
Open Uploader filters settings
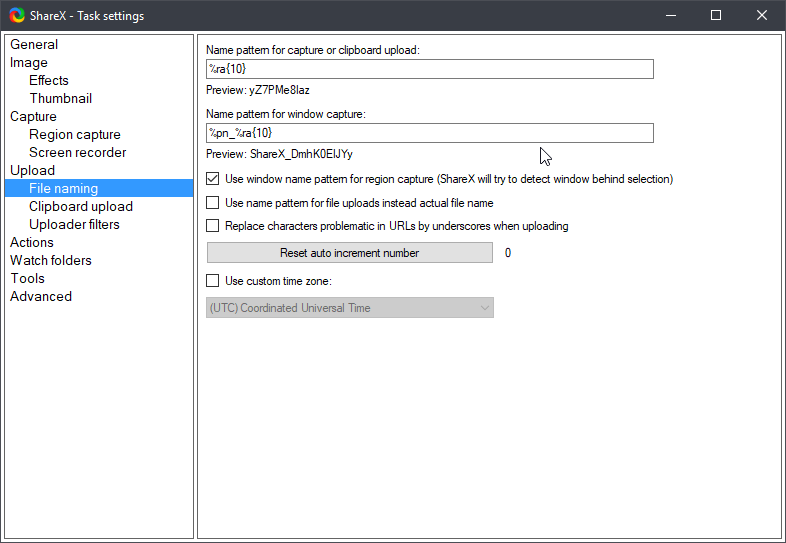click(74, 225)
